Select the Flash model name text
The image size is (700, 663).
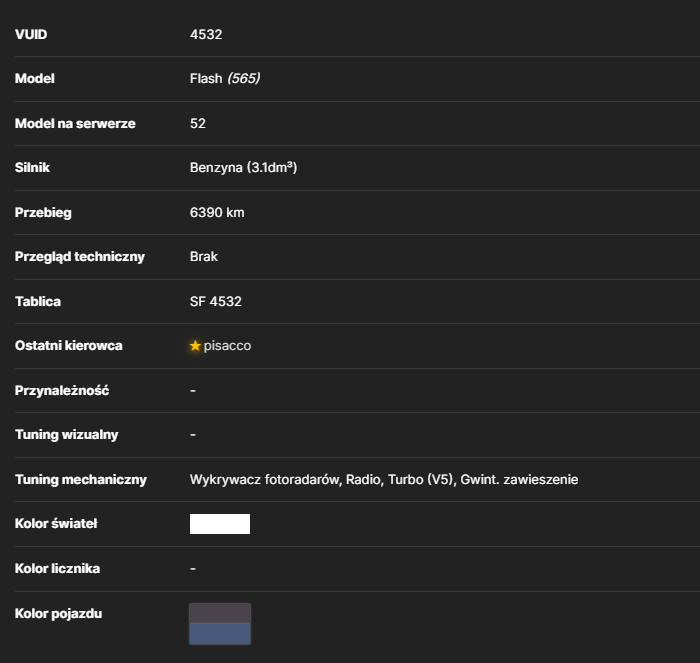[206, 79]
